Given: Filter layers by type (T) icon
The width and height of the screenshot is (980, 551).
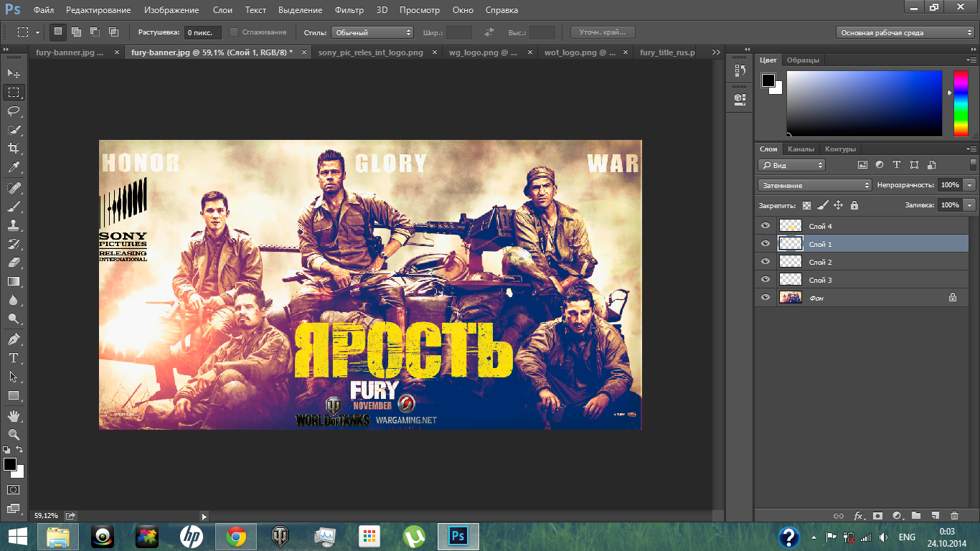Looking at the screenshot, I should [897, 165].
